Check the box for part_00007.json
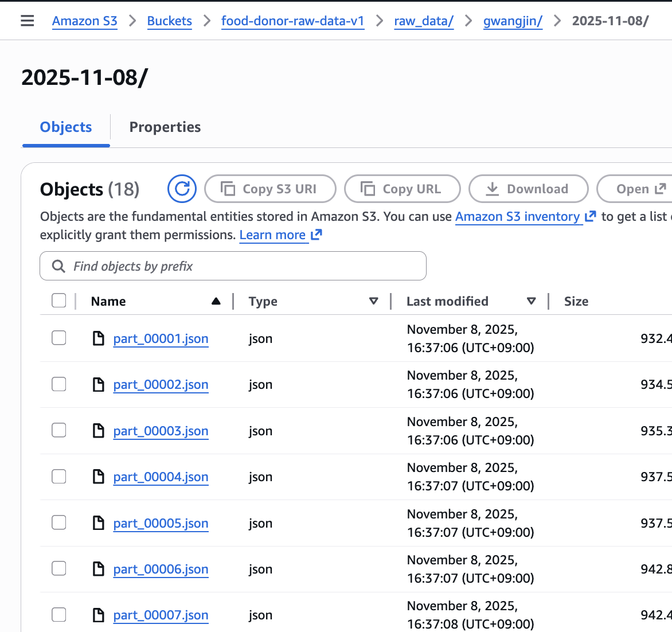The width and height of the screenshot is (672, 632). (58, 614)
